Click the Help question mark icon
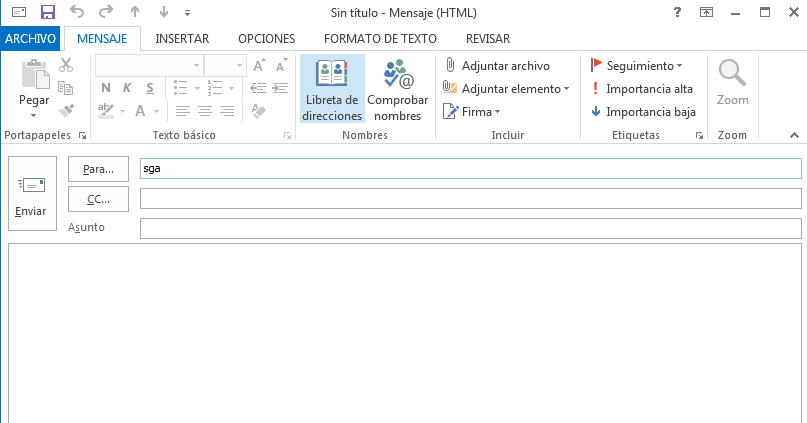807x423 pixels. click(x=678, y=12)
